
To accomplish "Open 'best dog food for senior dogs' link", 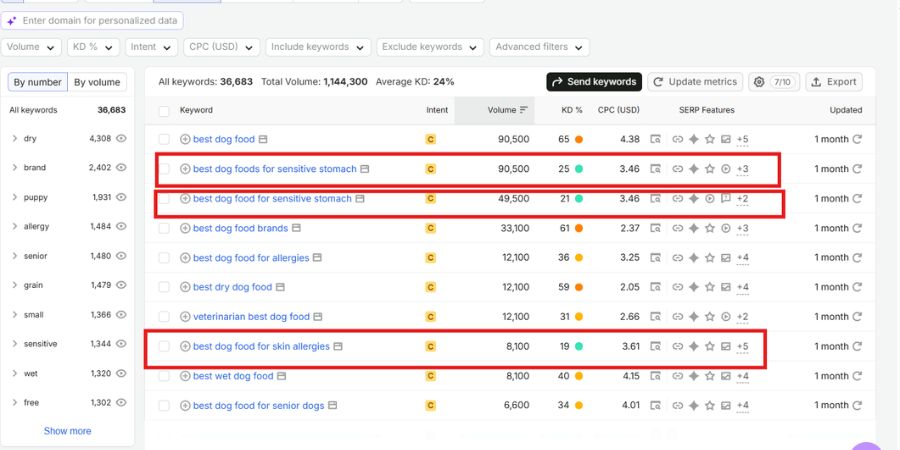I will 258,406.
